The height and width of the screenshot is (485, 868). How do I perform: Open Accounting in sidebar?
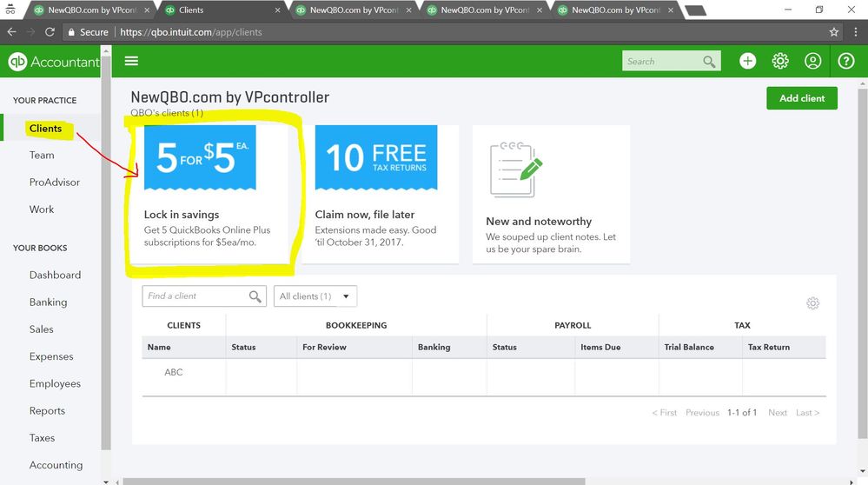pos(56,465)
